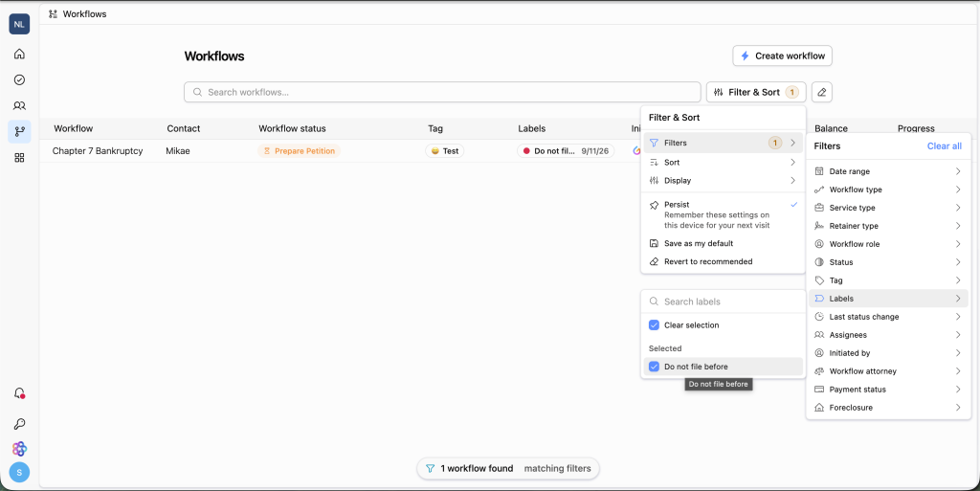This screenshot has width=980, height=491.
Task: Click the Balance column header
Action: (x=831, y=128)
